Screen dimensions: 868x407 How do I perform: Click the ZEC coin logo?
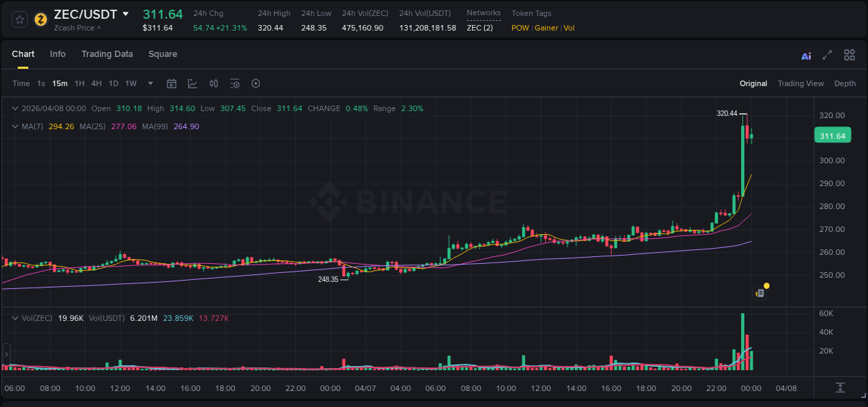[40, 20]
